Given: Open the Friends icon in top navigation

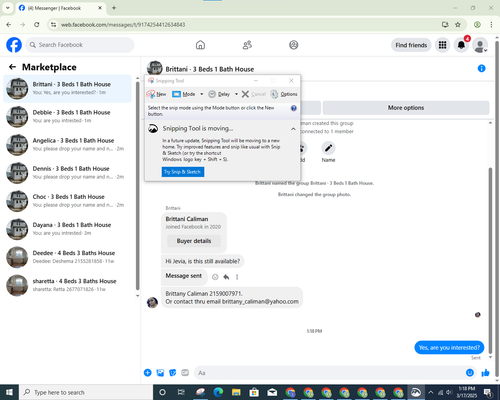Looking at the screenshot, I should coord(247,45).
